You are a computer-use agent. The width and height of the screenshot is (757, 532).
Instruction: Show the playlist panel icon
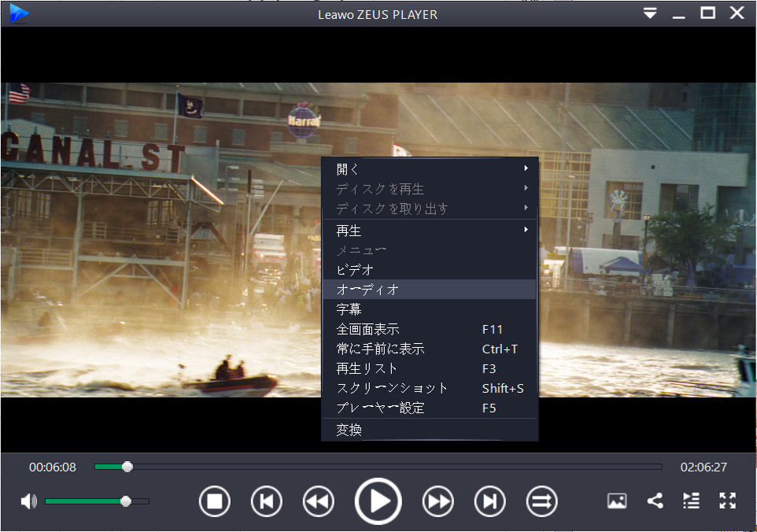point(692,501)
